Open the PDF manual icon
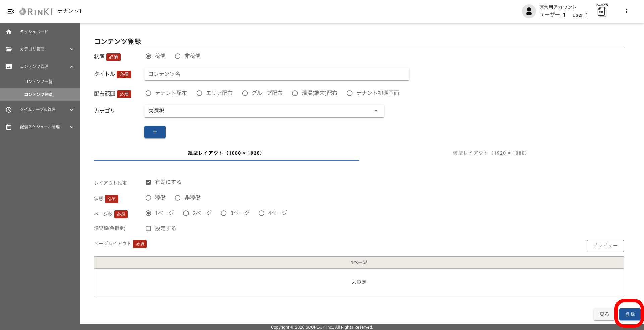The height and width of the screenshot is (330, 644). pos(602,12)
